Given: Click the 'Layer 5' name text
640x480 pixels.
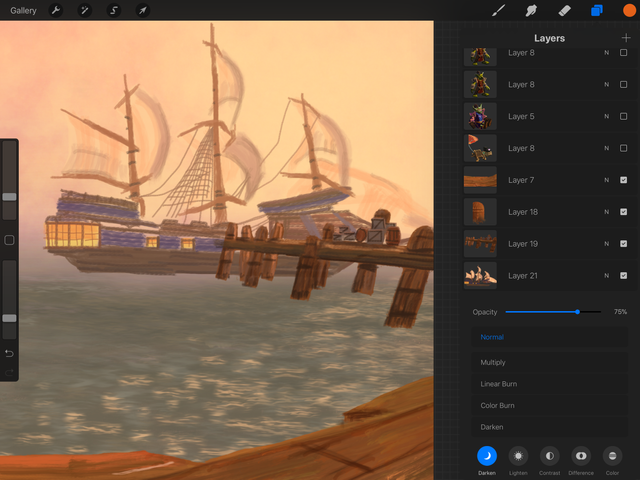Looking at the screenshot, I should [x=521, y=116].
